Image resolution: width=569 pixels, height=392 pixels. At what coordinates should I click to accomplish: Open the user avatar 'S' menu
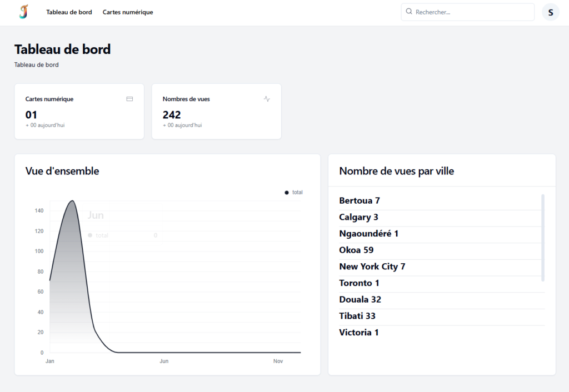click(550, 12)
